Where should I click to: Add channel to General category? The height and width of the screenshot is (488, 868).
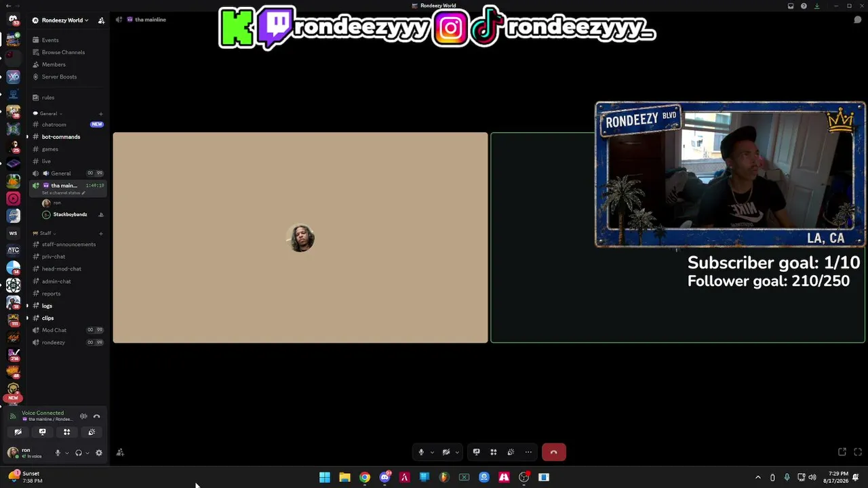(100, 114)
